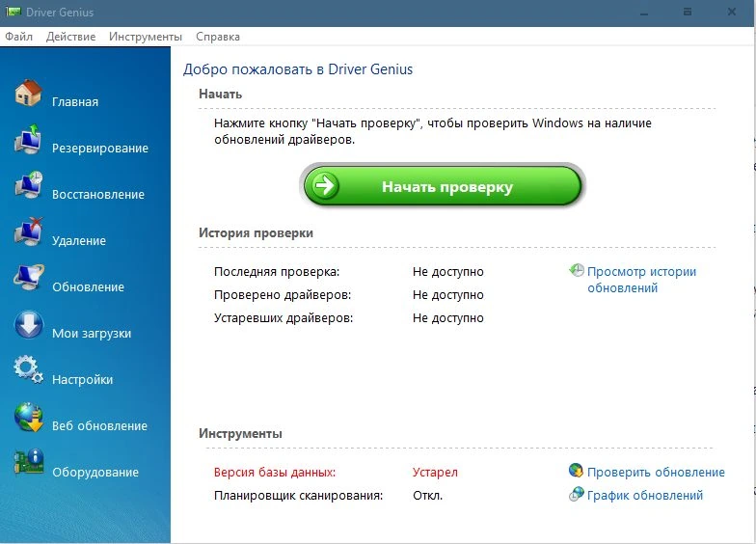The image size is (756, 544).
Task: Click the Устаревших драйверов label
Action: point(283,318)
